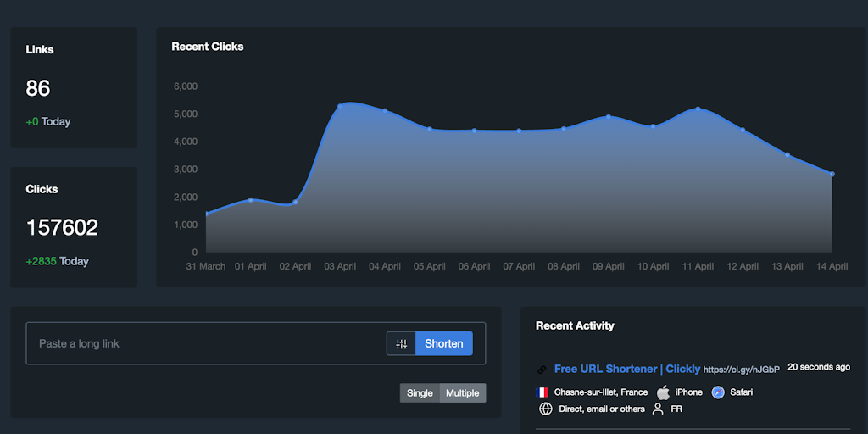Select the 11 April chart data point
Viewport: 868px width, 434px height.
698,109
